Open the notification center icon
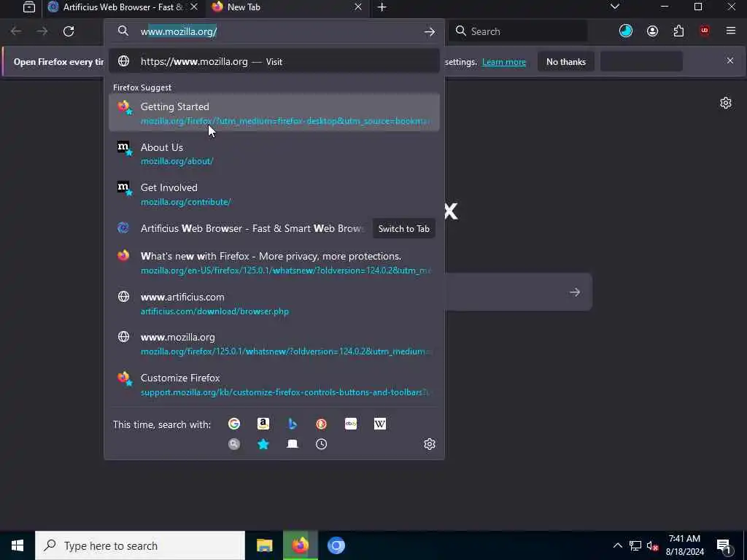 point(724,545)
